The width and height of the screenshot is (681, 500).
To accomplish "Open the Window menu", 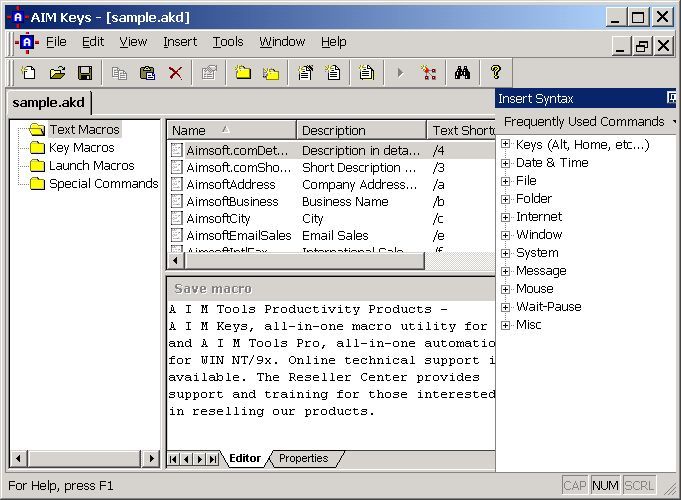I will point(282,42).
